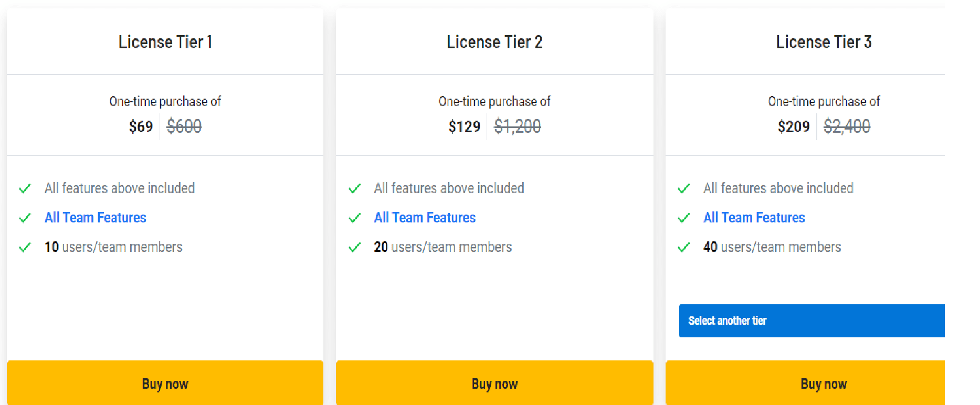
Task: Click the checkmark beside Tier 2's "All features above included"
Action: pos(354,188)
